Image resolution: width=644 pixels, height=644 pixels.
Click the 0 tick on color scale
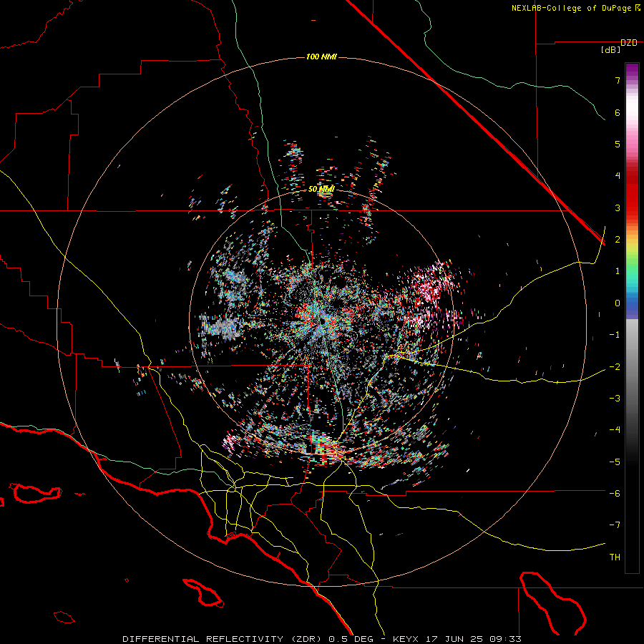click(x=618, y=303)
